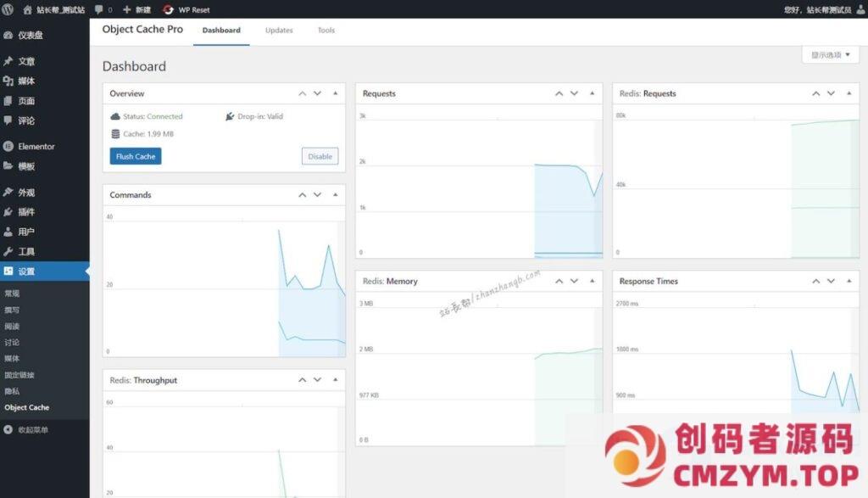Open the 用户 users sidebar icon

pyautogui.click(x=8, y=231)
